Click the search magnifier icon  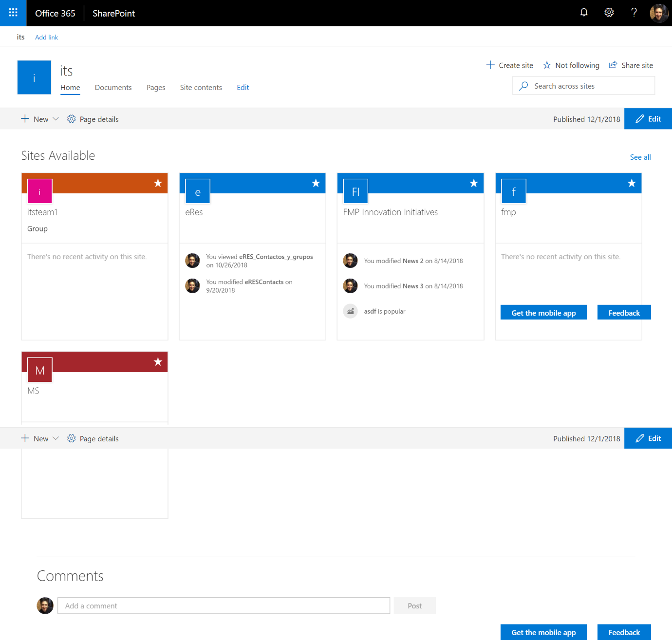tap(523, 86)
